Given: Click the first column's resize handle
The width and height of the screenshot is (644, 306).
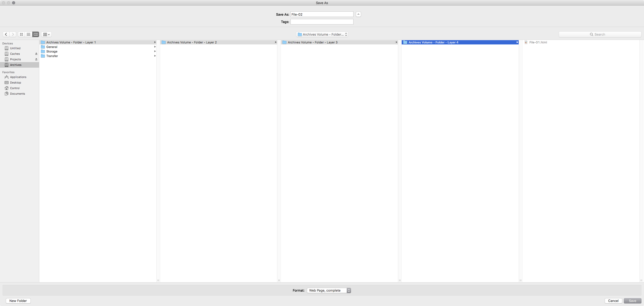Looking at the screenshot, I should (x=158, y=280).
